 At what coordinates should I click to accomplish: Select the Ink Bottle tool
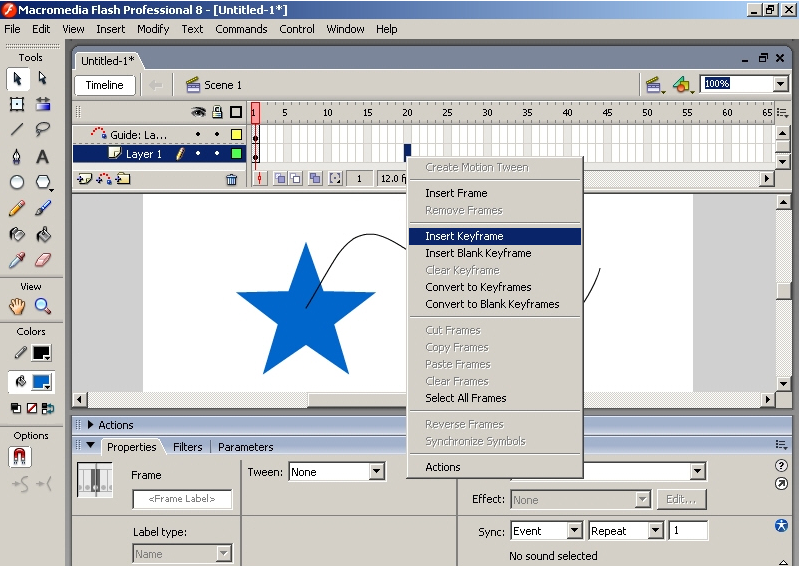17,234
